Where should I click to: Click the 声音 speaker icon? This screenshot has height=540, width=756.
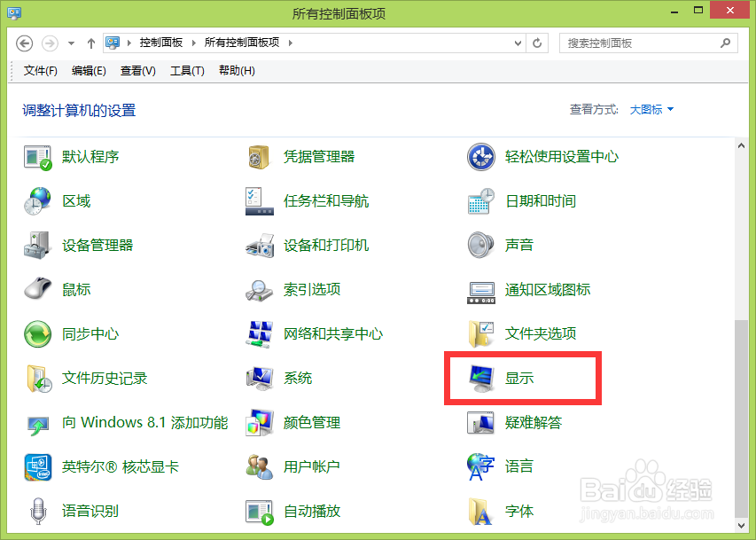pos(480,245)
